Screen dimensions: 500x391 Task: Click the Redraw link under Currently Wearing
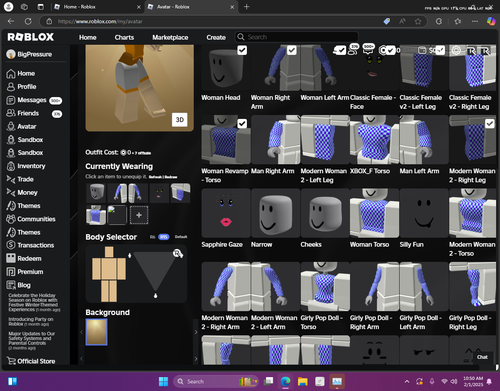coord(171,177)
